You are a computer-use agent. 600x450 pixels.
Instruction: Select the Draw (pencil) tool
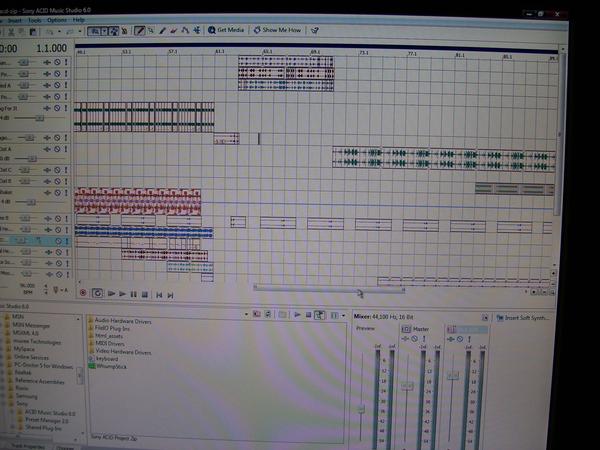click(139, 31)
